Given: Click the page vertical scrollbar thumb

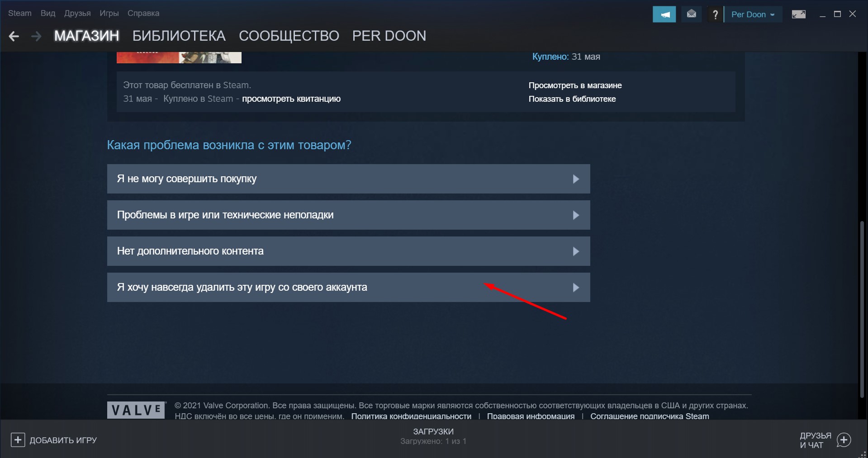Looking at the screenshot, I should [x=863, y=309].
